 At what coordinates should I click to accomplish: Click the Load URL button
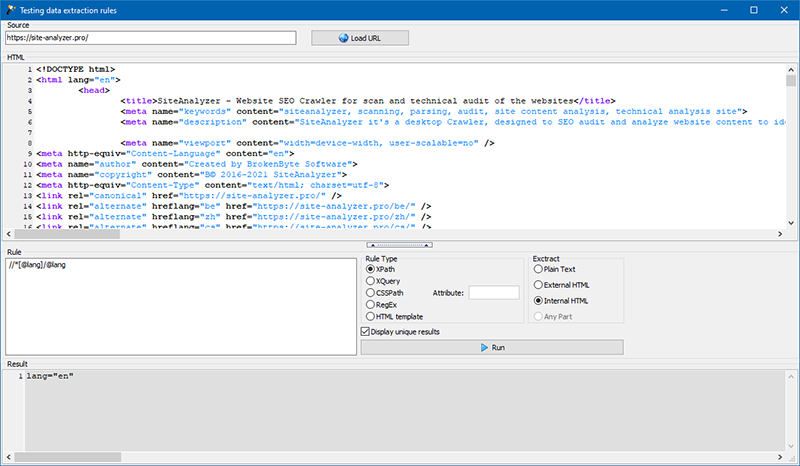coord(360,38)
